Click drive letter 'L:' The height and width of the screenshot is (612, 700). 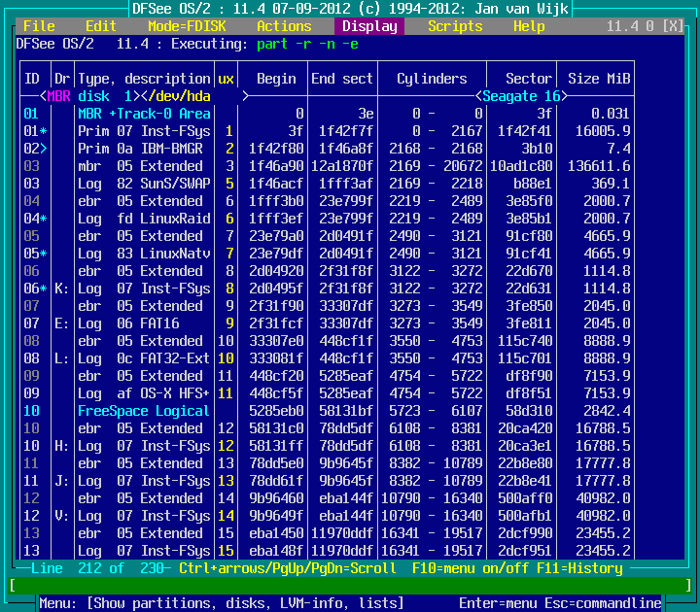pos(62,358)
